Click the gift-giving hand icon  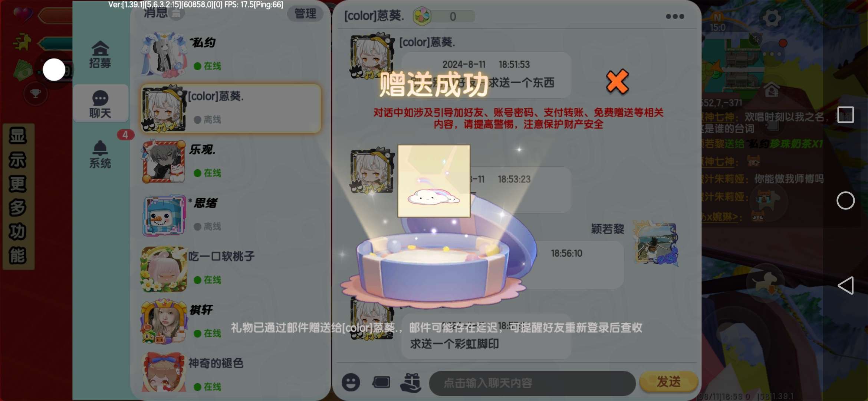click(x=411, y=382)
